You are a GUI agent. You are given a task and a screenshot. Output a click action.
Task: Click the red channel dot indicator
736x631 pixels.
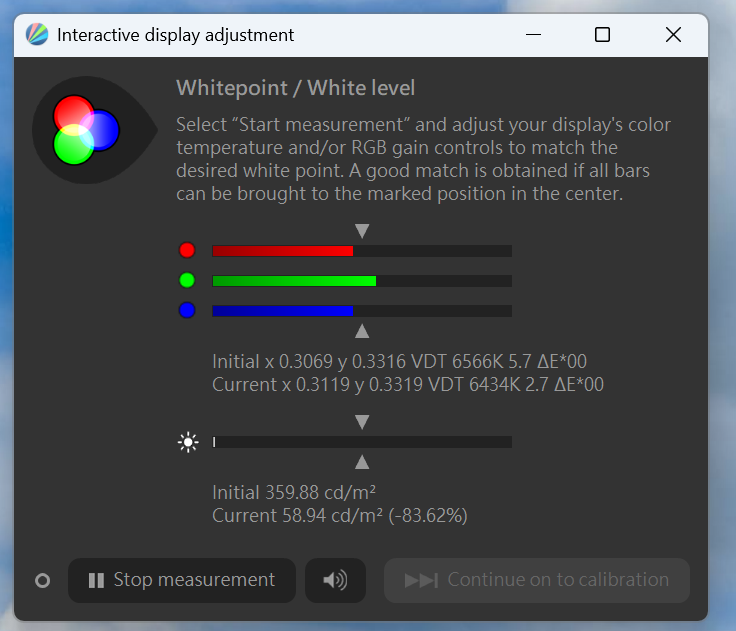(x=187, y=250)
